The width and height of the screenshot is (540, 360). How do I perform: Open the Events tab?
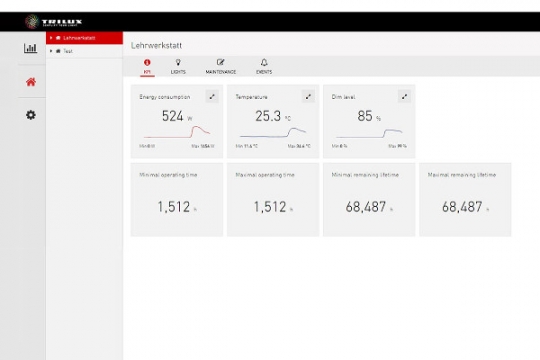(x=264, y=66)
